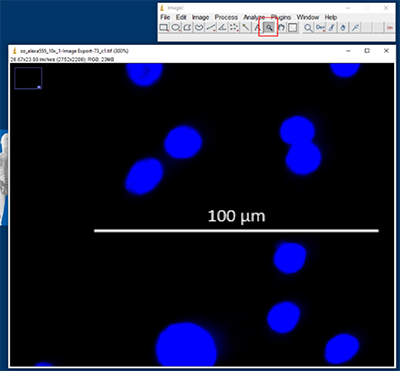Select the Rectangle selection tool
This screenshot has height=371, width=400.
[164, 28]
